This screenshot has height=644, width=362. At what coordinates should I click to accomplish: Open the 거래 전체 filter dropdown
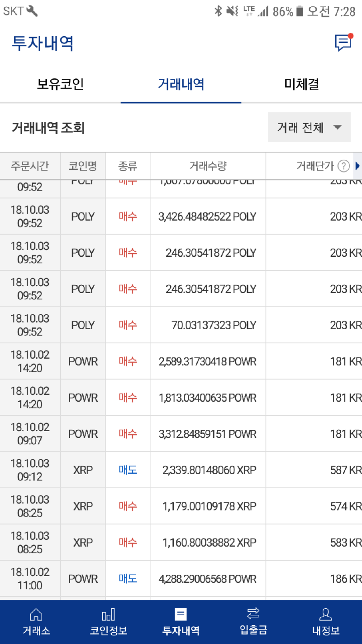[x=309, y=127]
